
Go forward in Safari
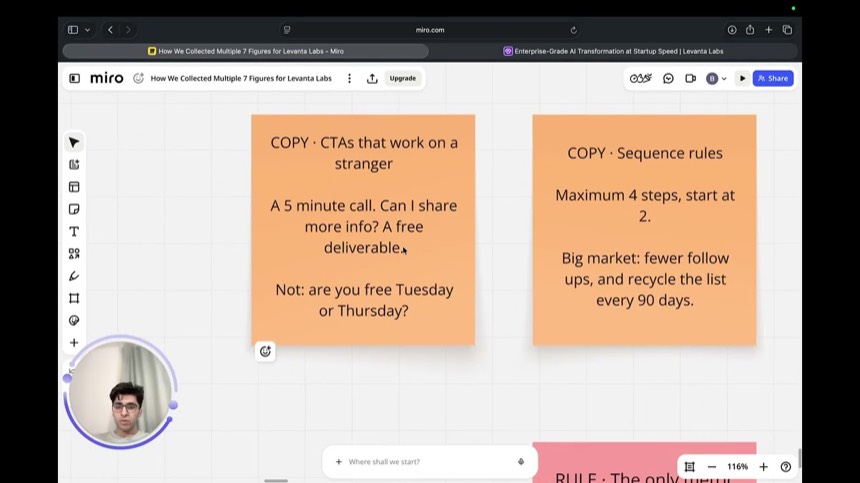point(128,30)
